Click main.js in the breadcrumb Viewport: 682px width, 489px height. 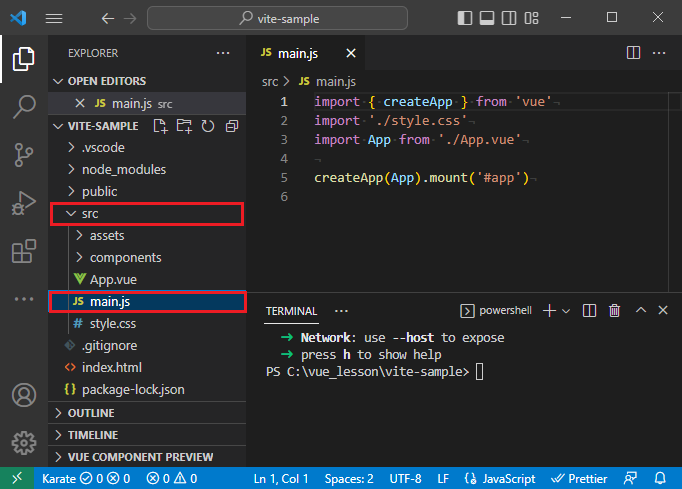(327, 82)
